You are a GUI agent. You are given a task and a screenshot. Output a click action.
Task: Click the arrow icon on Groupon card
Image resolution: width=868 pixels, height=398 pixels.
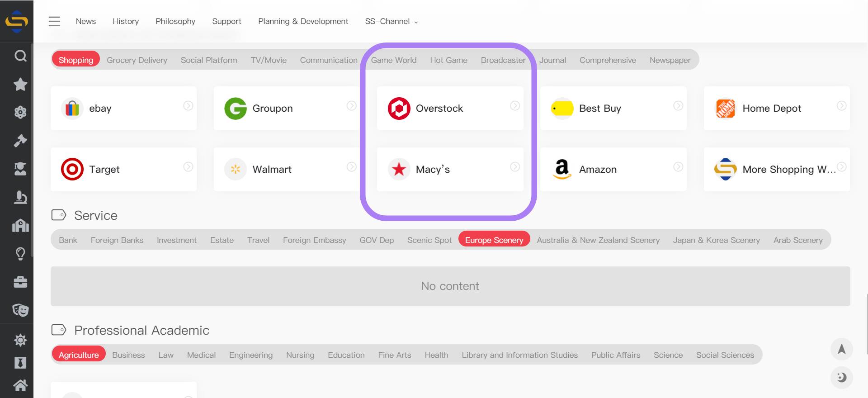(x=351, y=105)
